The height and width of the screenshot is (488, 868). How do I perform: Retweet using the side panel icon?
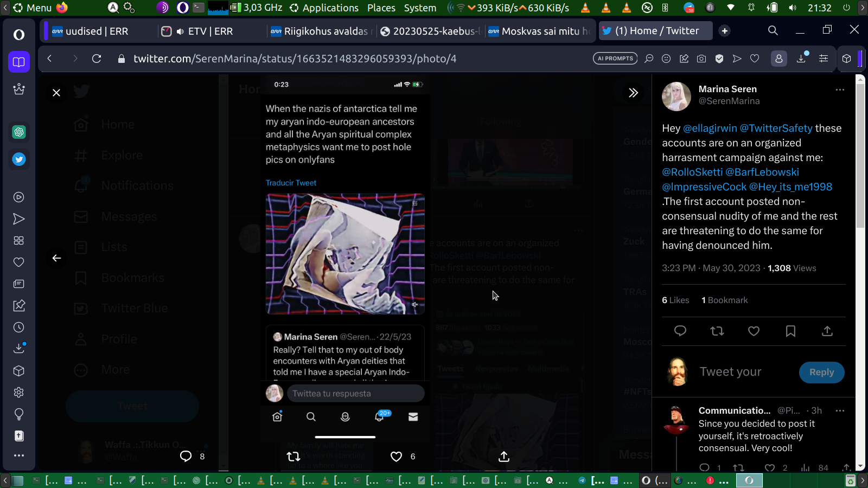(717, 331)
